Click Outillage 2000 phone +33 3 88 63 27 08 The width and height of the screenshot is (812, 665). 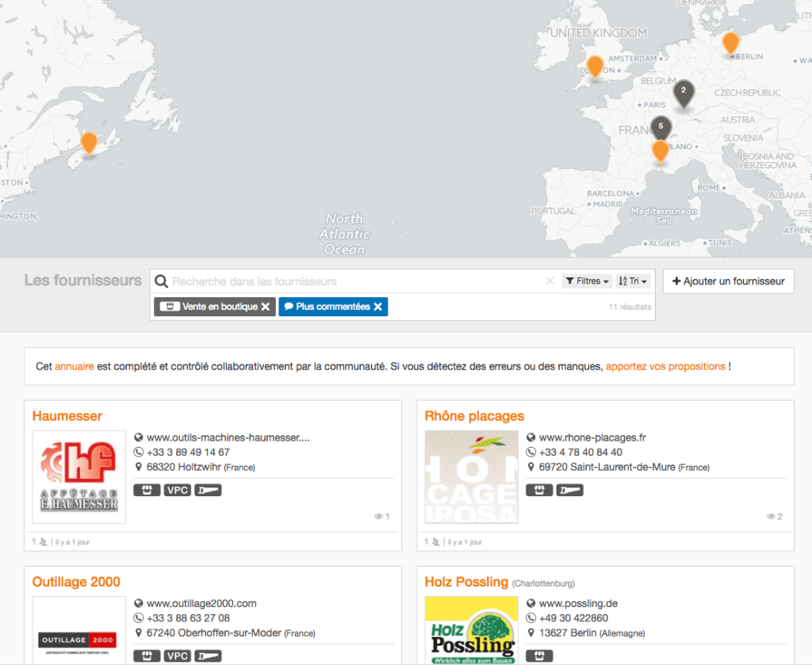click(188, 618)
